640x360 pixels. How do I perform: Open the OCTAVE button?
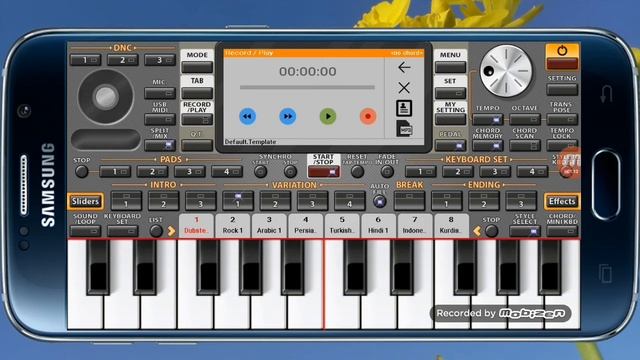point(525,120)
